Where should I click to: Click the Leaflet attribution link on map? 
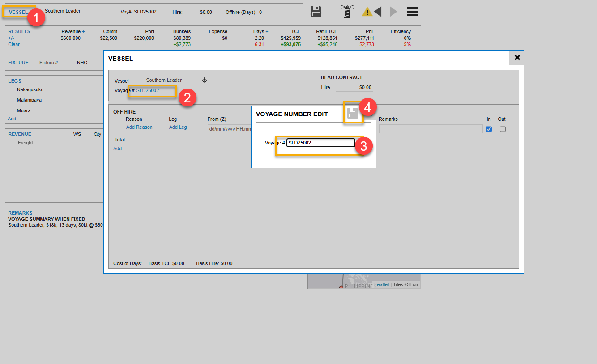[381, 284]
